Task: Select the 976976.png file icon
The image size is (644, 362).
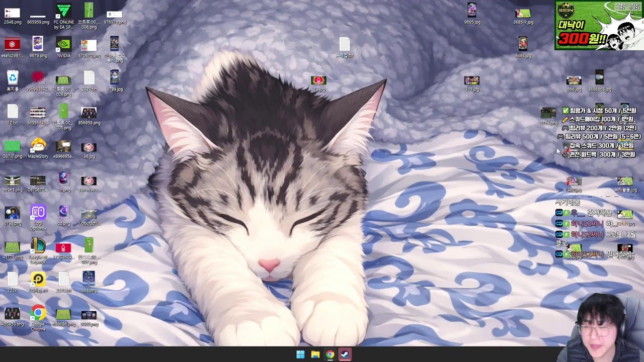Action: 114,14
